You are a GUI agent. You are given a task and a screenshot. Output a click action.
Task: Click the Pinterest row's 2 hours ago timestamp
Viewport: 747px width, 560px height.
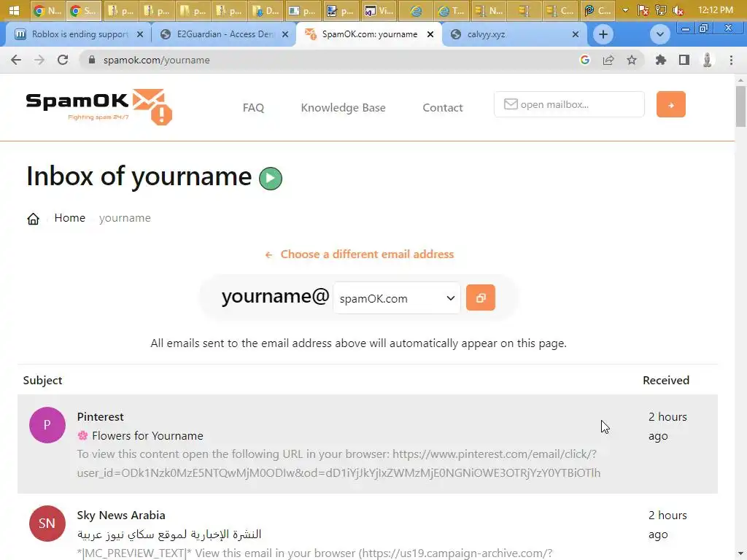tap(667, 426)
